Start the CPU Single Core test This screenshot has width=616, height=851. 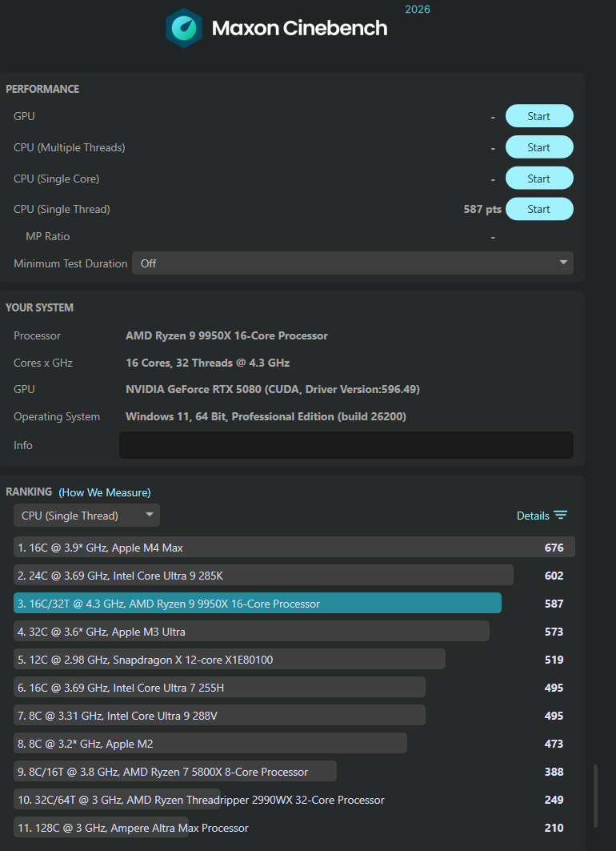[539, 178]
